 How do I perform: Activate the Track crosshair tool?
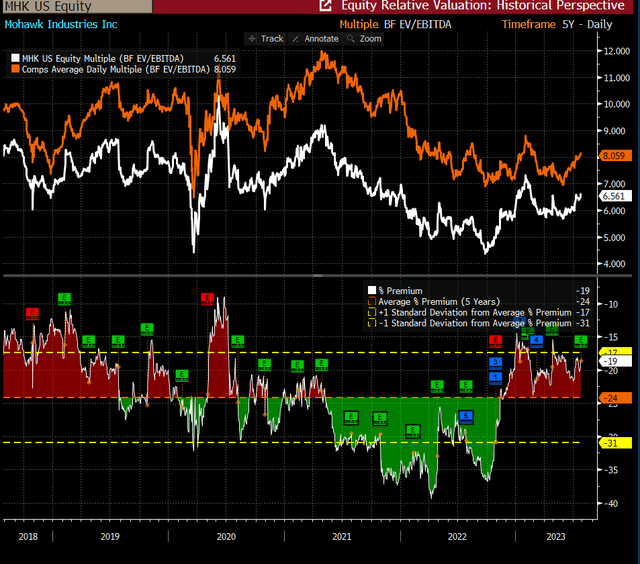(x=266, y=39)
